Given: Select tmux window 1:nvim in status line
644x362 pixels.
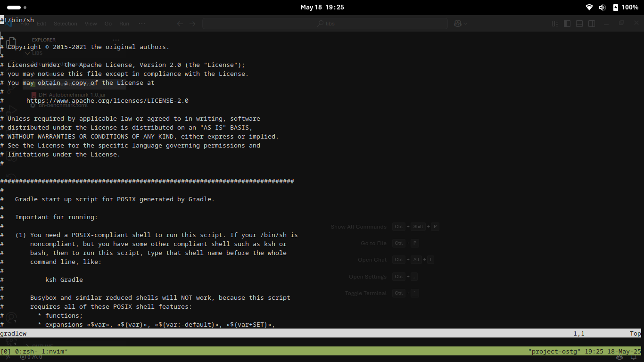Looking at the screenshot, I should (x=55, y=351).
